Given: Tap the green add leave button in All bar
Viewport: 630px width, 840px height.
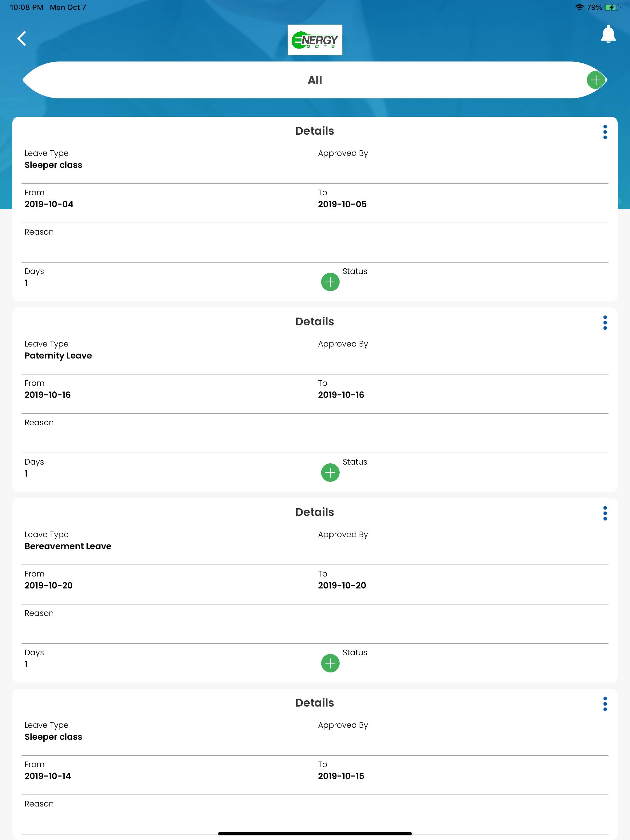Looking at the screenshot, I should pyautogui.click(x=596, y=80).
